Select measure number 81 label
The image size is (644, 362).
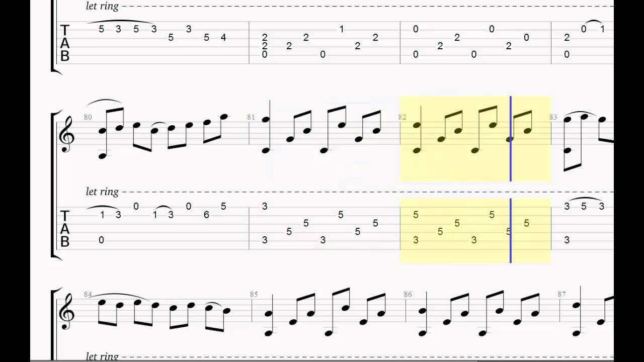pyautogui.click(x=251, y=117)
